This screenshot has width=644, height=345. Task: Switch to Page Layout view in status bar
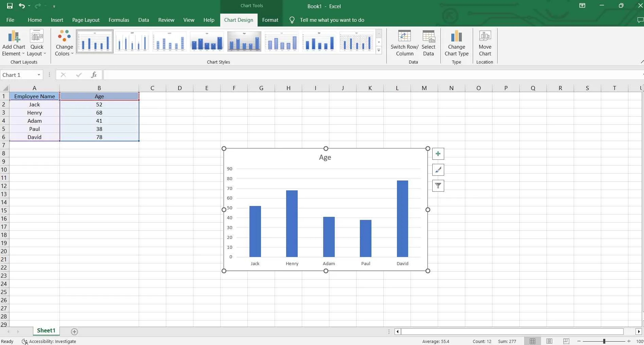(x=549, y=341)
